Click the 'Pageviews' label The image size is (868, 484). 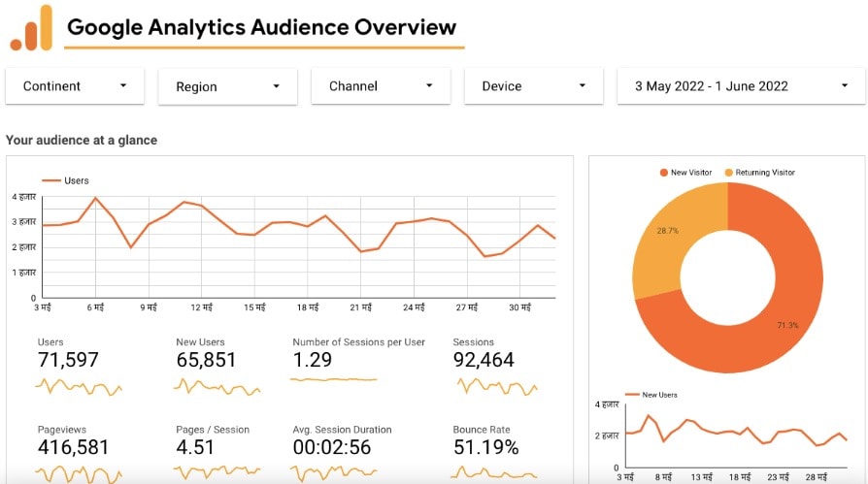tap(62, 430)
